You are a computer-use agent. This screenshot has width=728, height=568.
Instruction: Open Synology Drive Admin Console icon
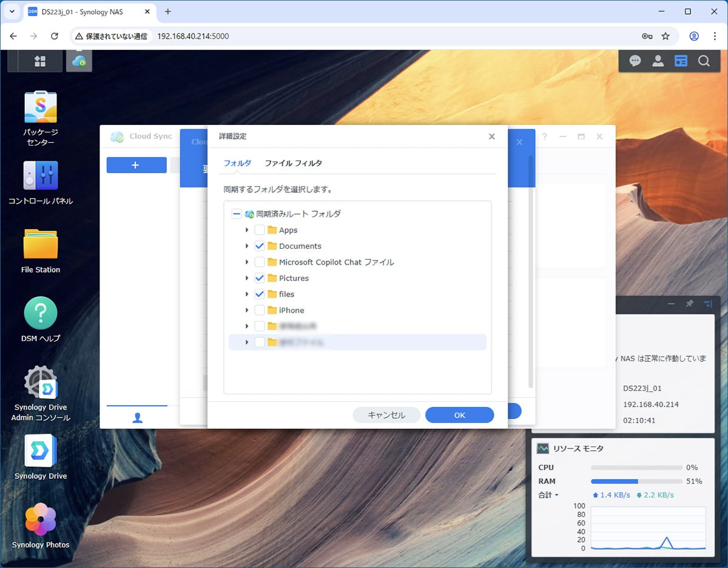pyautogui.click(x=41, y=382)
